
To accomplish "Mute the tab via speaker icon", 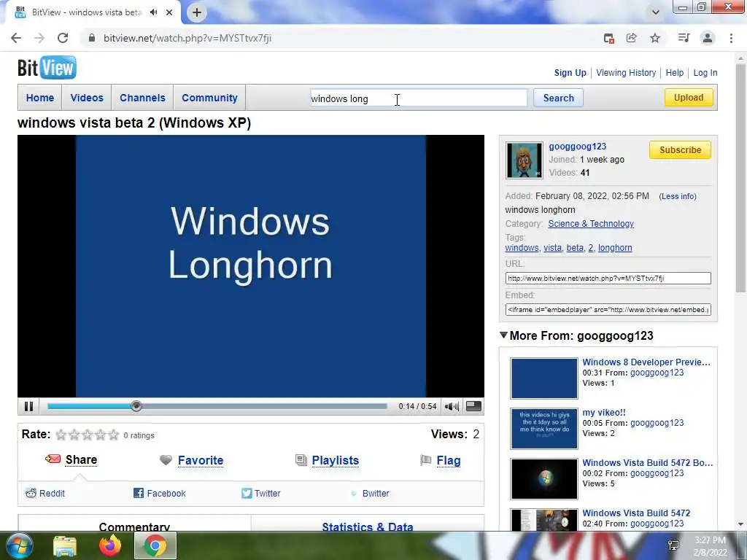I will 153,12.
